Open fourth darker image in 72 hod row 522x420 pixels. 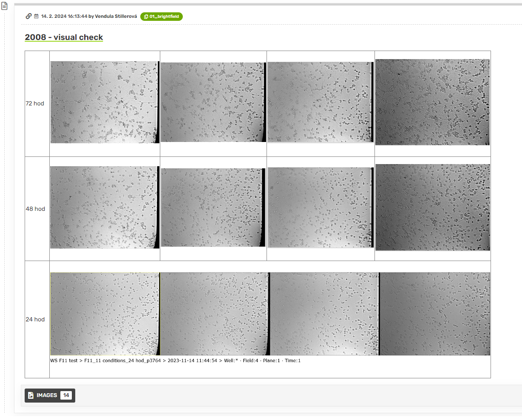click(432, 102)
